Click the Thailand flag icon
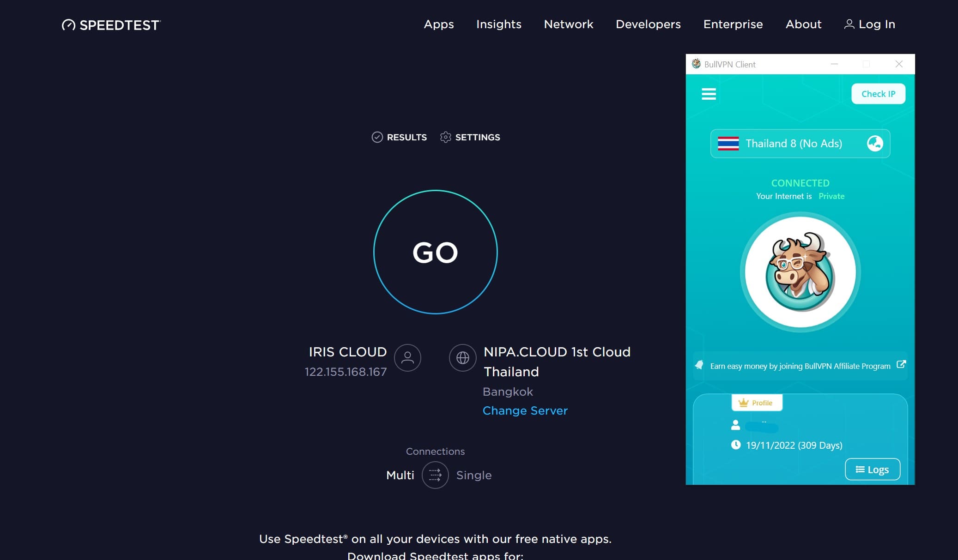Image resolution: width=958 pixels, height=560 pixels. (728, 144)
